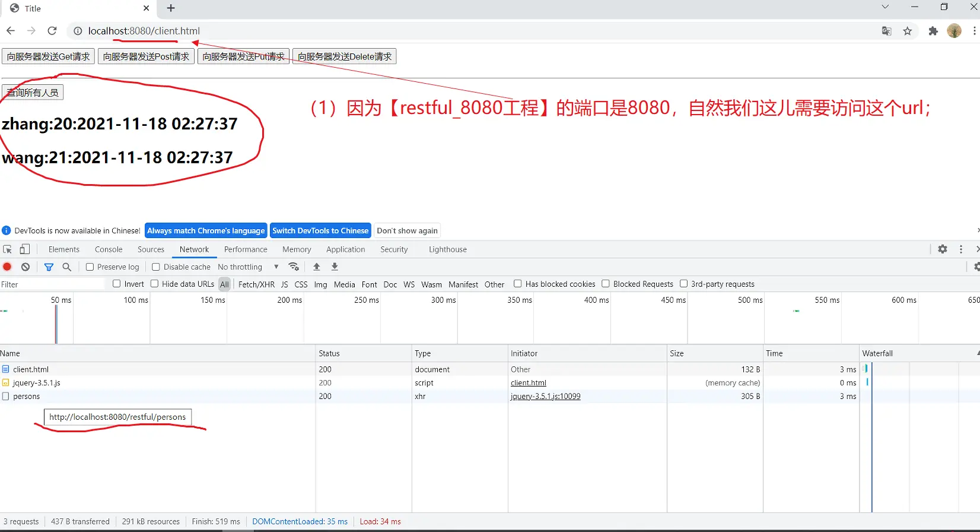Open the No throttling dropdown
Screen dimensions: 980x532
pyautogui.click(x=248, y=267)
